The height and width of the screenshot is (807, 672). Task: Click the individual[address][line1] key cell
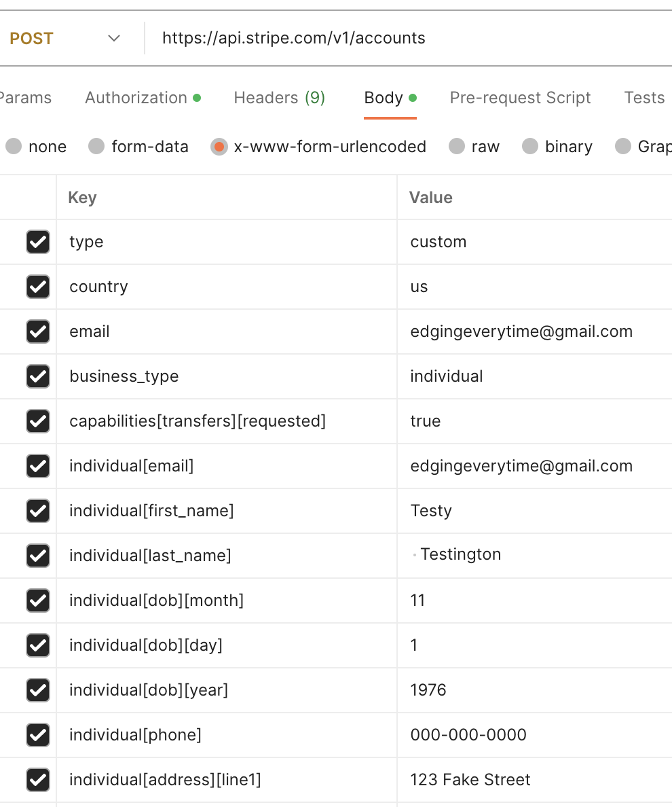(x=227, y=779)
